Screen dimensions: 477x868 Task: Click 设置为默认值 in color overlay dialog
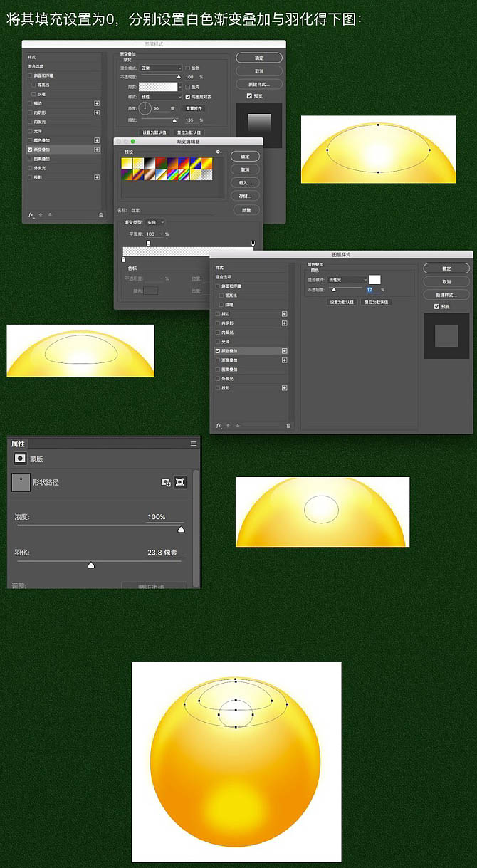(x=342, y=302)
